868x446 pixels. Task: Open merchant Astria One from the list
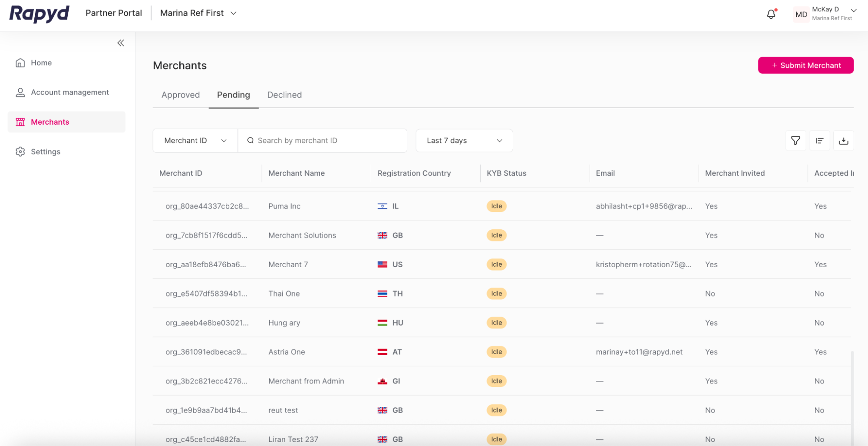(x=287, y=352)
